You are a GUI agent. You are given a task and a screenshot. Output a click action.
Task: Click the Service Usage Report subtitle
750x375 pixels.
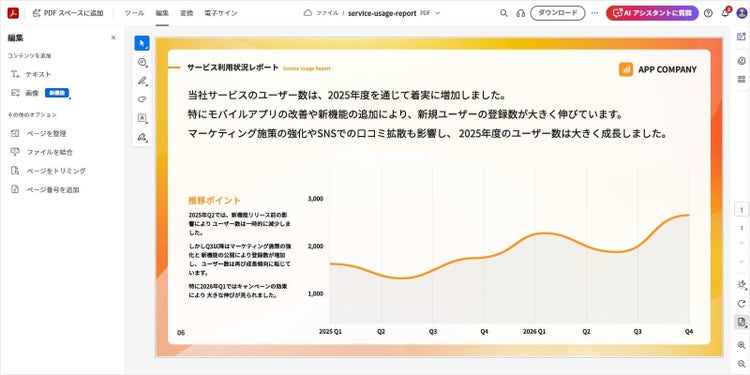(x=307, y=68)
